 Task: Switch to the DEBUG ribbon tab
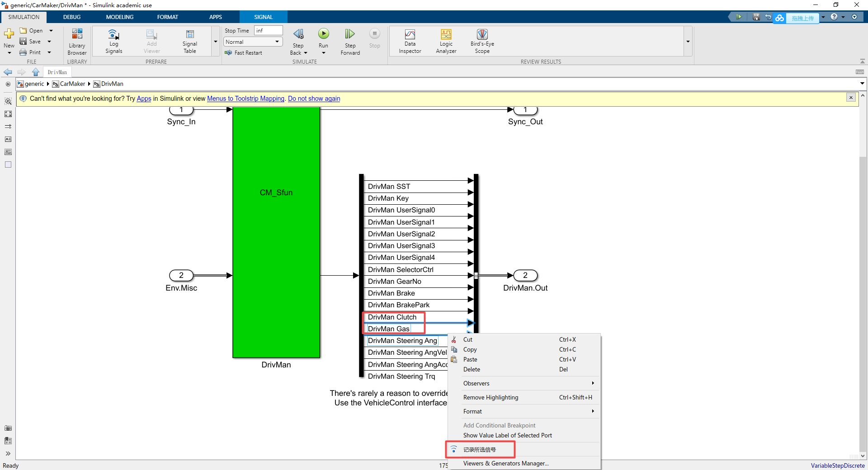(x=71, y=17)
